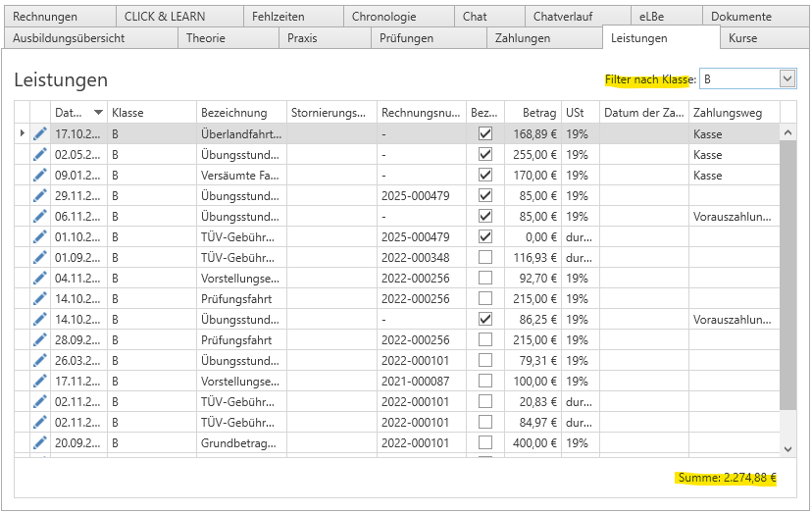This screenshot has height=513, width=812.
Task: Sort by the Klasse column header
Action: click(x=152, y=113)
